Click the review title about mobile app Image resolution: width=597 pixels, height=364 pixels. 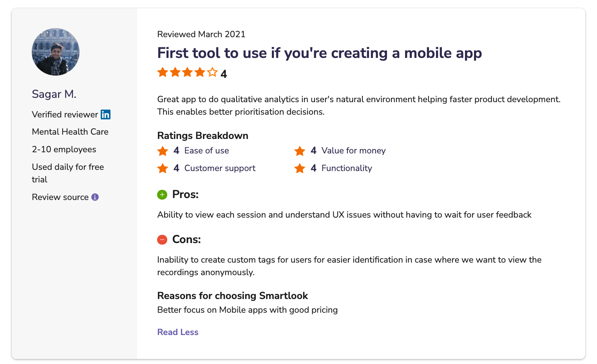pyautogui.click(x=319, y=53)
